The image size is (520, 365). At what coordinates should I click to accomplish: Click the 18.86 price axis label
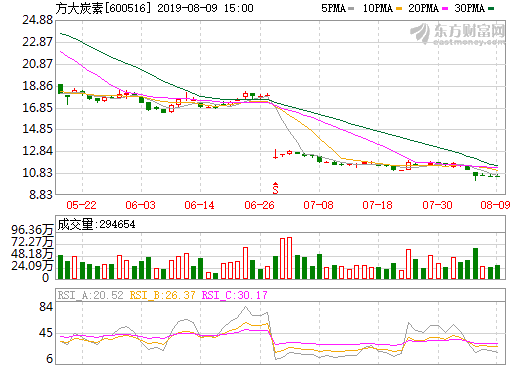pos(37,86)
